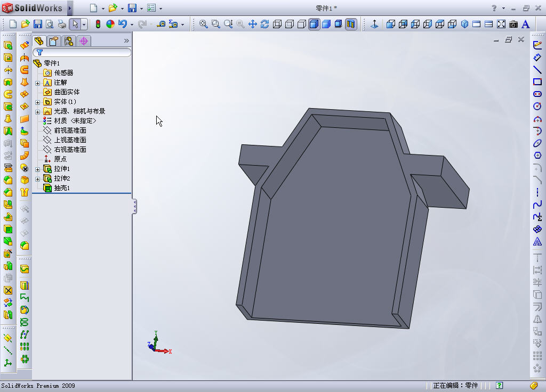Click the blue letter A icon in view toolbar
546x392 pixels.
pyautogui.click(x=526, y=24)
